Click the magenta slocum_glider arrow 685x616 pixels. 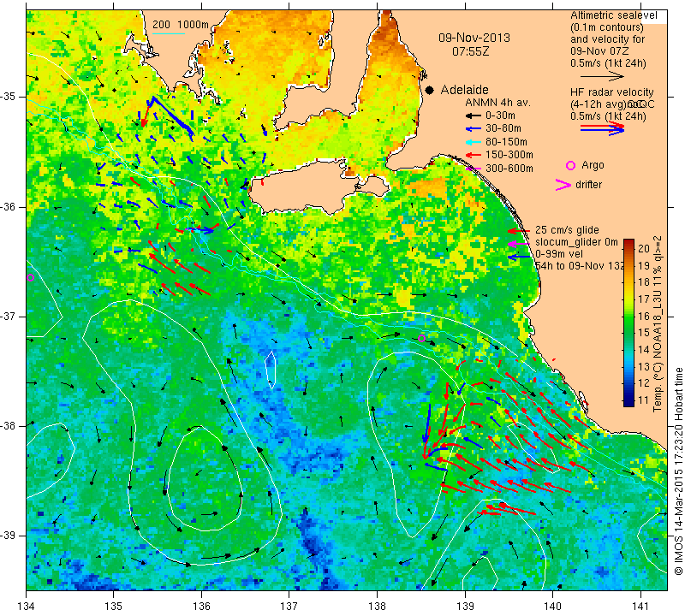click(519, 243)
